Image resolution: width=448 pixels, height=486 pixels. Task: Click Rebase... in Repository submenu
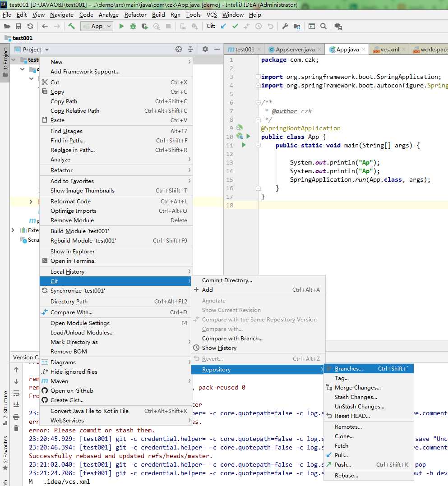point(369,476)
